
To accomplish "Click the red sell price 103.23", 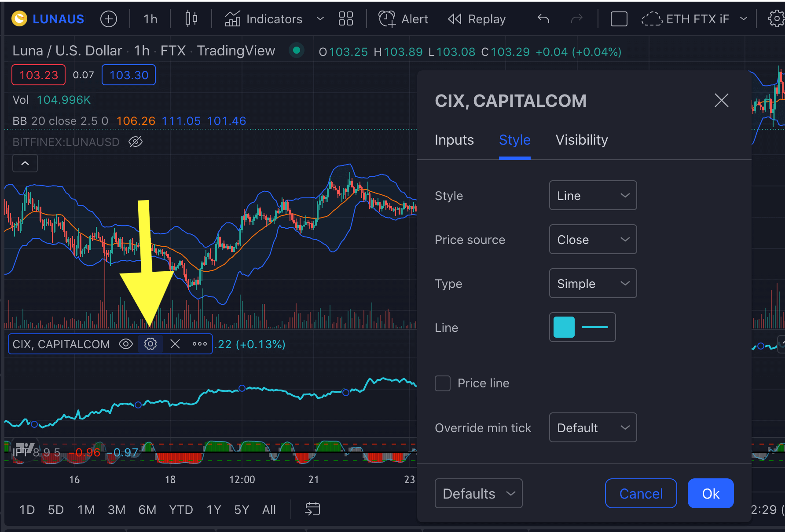I will point(39,75).
